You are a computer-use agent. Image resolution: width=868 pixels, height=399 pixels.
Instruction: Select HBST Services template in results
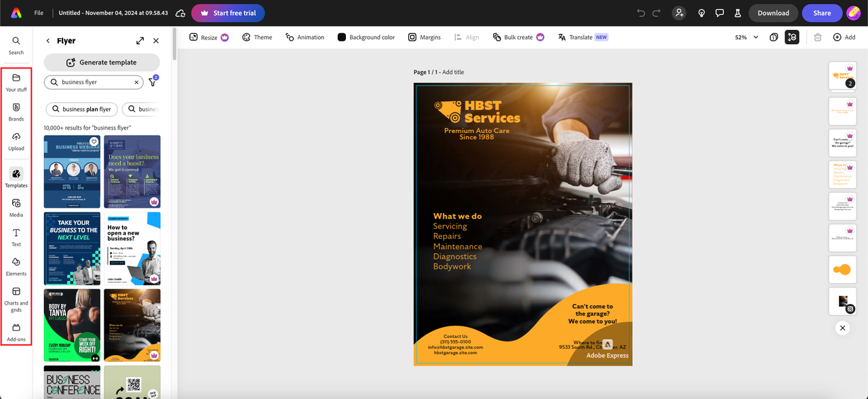tap(132, 325)
